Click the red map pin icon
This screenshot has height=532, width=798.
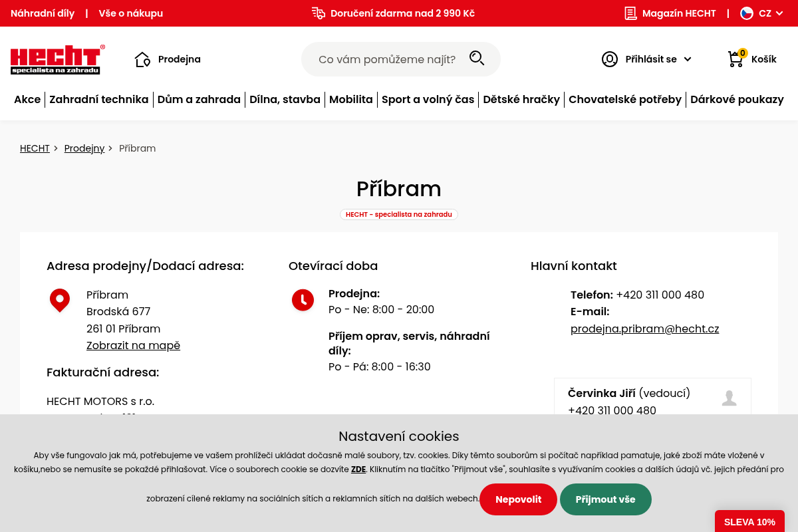pyautogui.click(x=60, y=301)
